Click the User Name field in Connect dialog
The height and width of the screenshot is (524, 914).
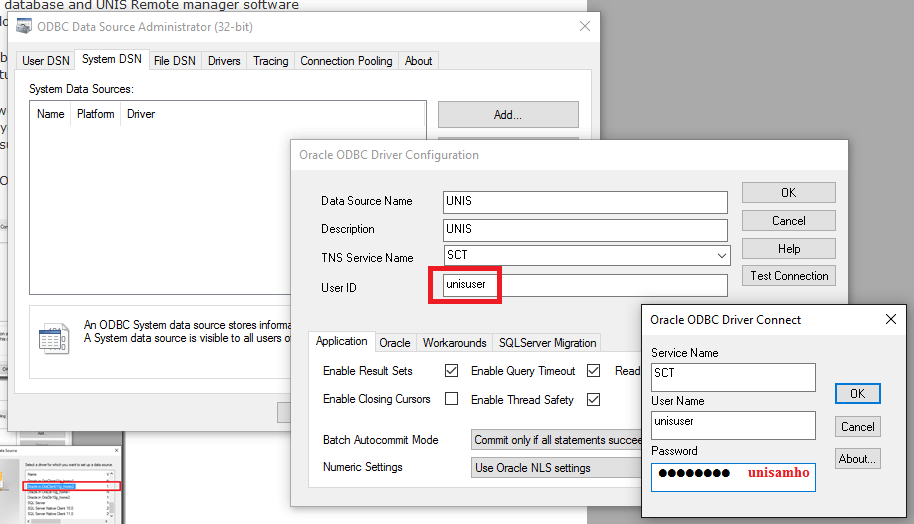click(x=733, y=425)
